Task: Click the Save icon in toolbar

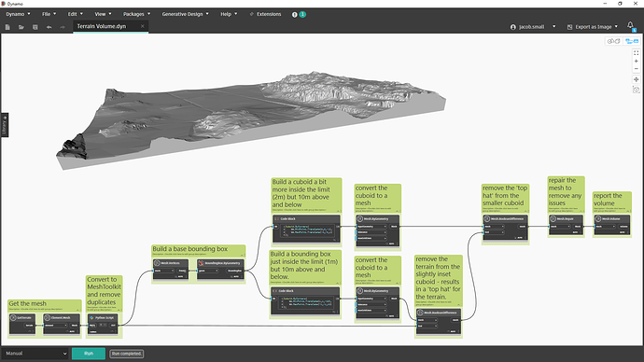Action: pos(35,27)
